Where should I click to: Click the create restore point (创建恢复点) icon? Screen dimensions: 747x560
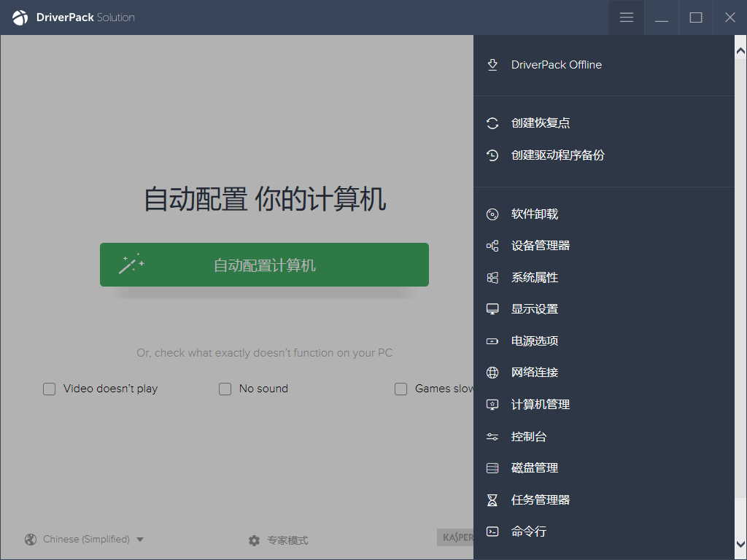(x=492, y=123)
